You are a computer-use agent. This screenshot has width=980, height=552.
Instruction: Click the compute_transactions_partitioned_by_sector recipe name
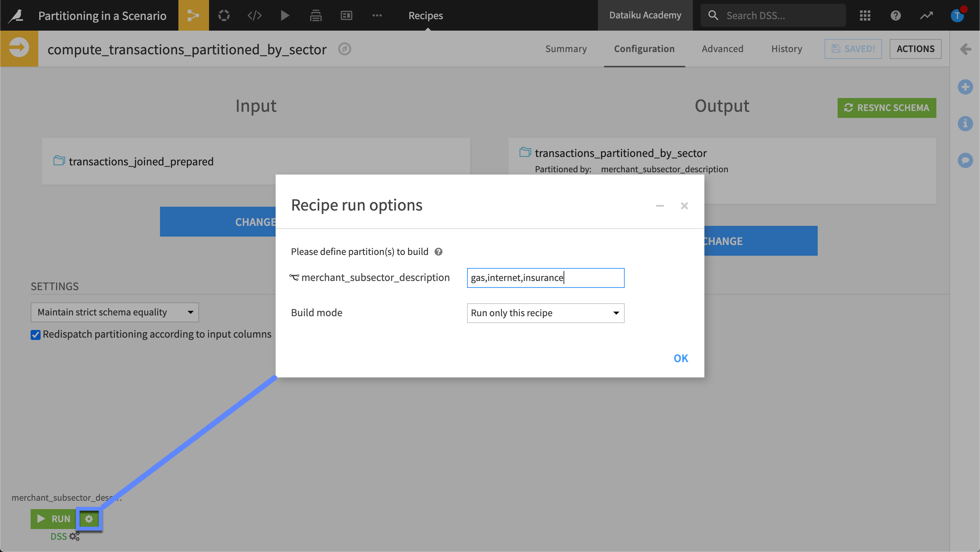coord(187,50)
